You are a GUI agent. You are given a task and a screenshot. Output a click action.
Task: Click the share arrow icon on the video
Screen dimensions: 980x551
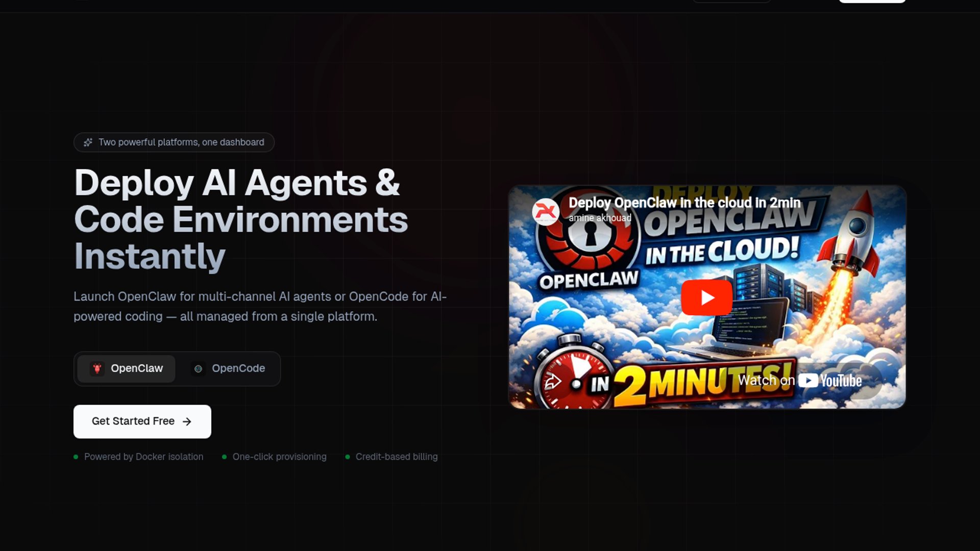tap(552, 382)
